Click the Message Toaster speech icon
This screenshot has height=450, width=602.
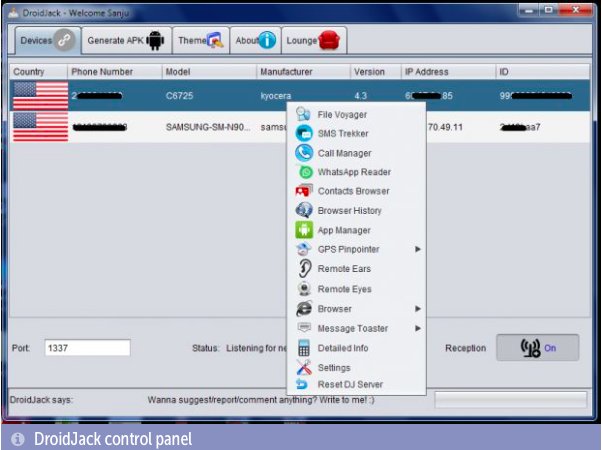304,328
